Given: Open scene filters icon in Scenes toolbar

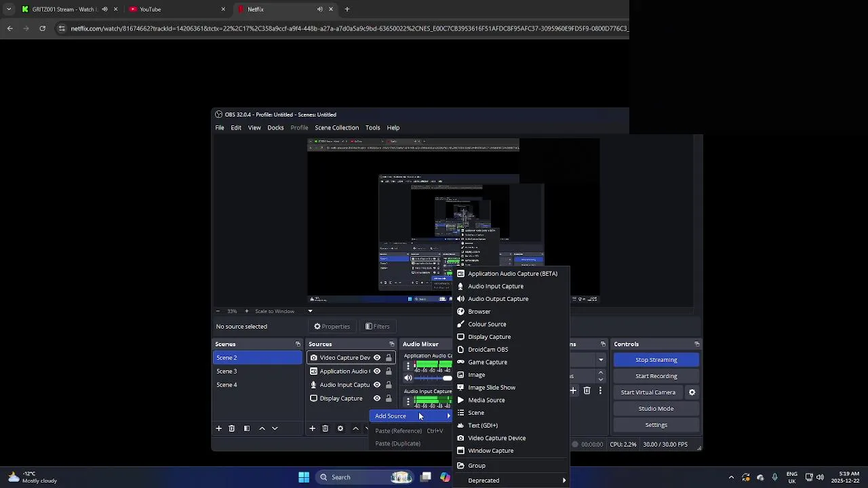Looking at the screenshot, I should click(x=247, y=428).
